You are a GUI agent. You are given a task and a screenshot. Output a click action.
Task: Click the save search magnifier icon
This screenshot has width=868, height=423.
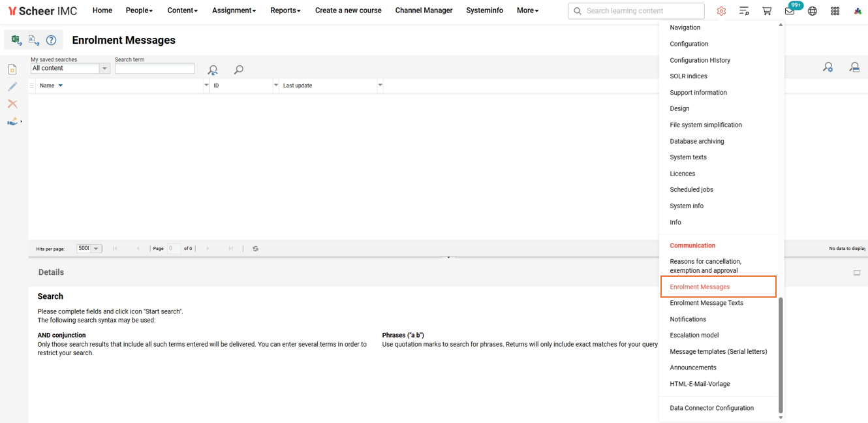pos(854,67)
